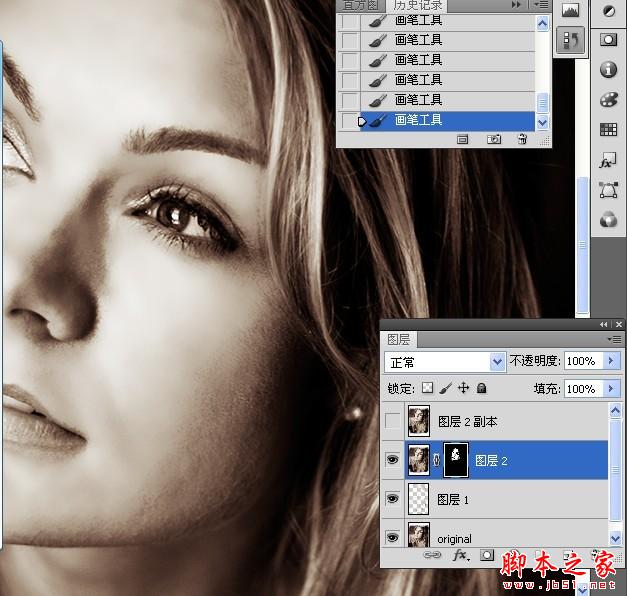
Task: Open the Masks panel icon
Action: click(609, 40)
